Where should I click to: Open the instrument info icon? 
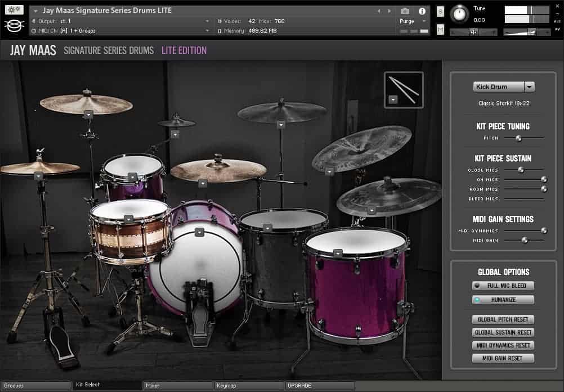422,11
